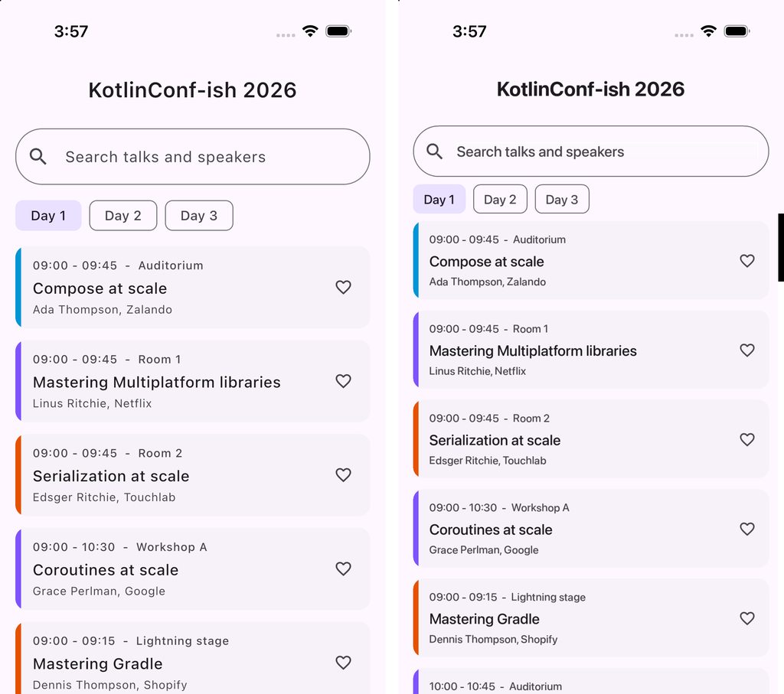Screen dimensions: 784x694
Task: Click '10:00 - 10:45 - Auditorium' in right screen
Action: (x=495, y=686)
